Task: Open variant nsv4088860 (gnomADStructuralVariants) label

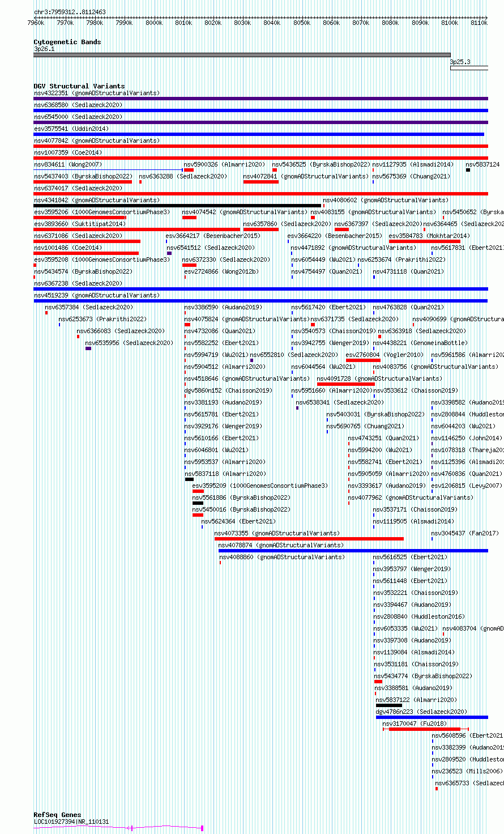Action: tap(282, 557)
